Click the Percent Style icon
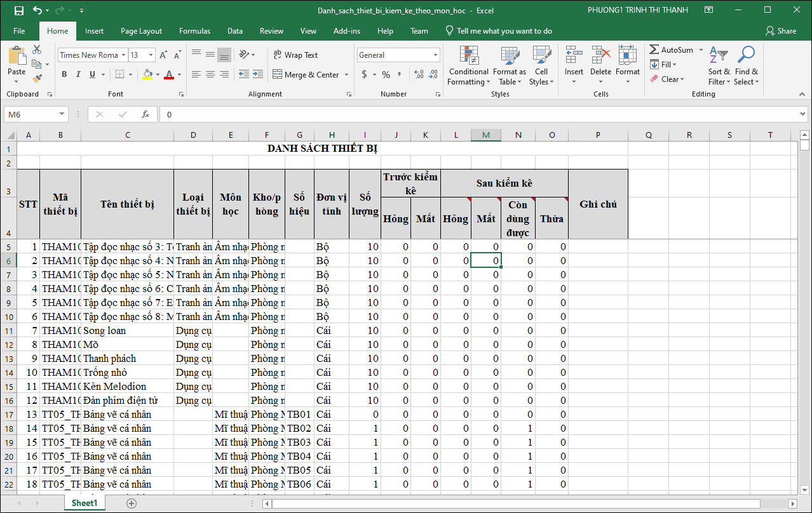The image size is (812, 513). click(x=386, y=75)
